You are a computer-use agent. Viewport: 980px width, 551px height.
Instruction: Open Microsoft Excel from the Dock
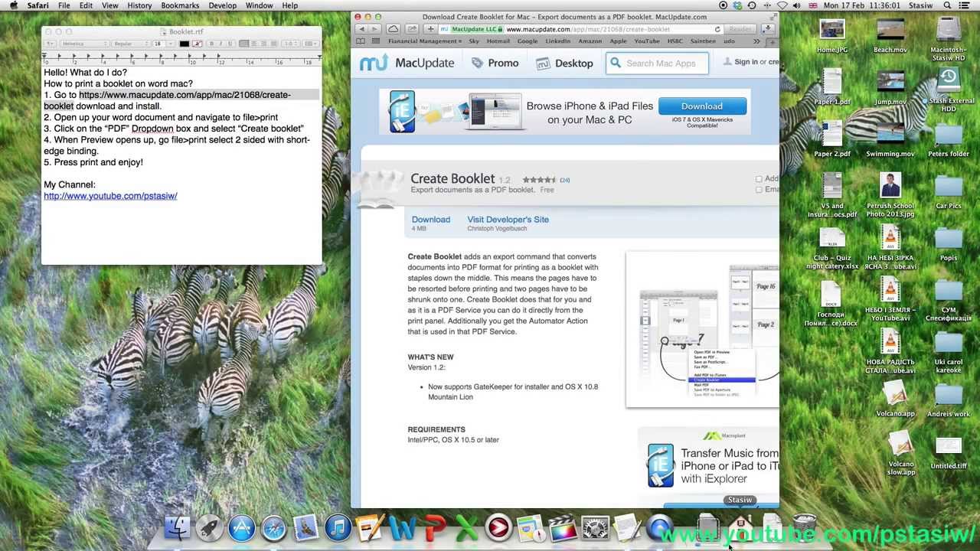click(x=466, y=528)
